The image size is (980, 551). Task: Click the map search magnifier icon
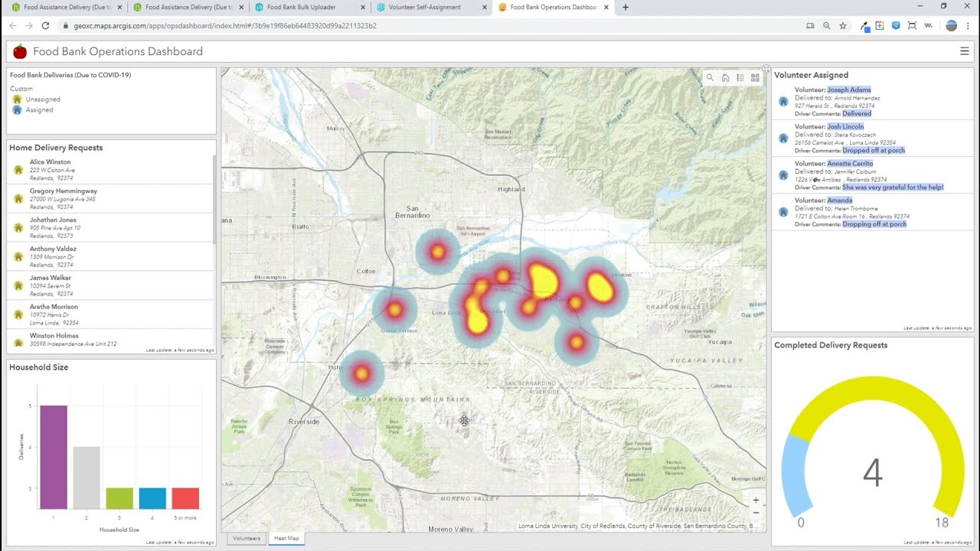click(x=710, y=77)
